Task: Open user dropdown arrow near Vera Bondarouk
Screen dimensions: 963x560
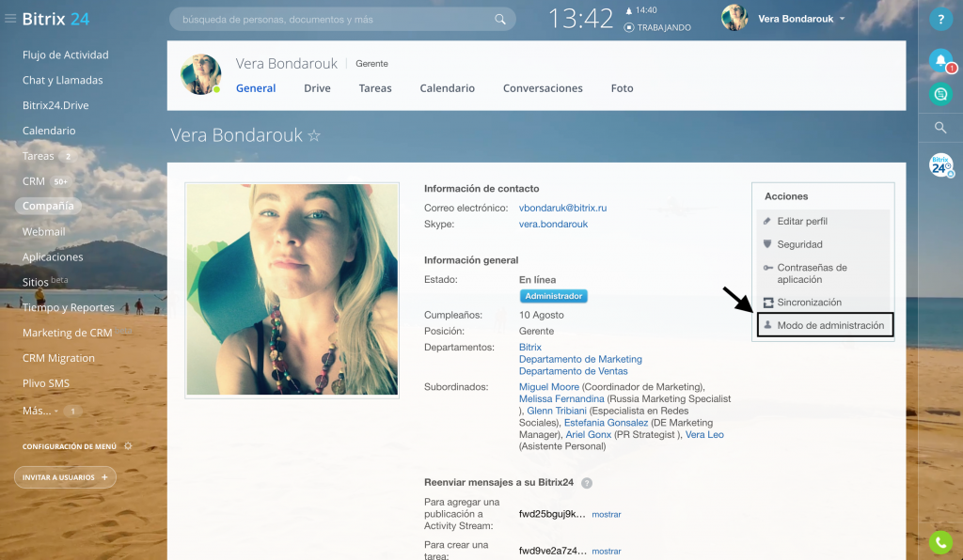Action: coord(842,19)
